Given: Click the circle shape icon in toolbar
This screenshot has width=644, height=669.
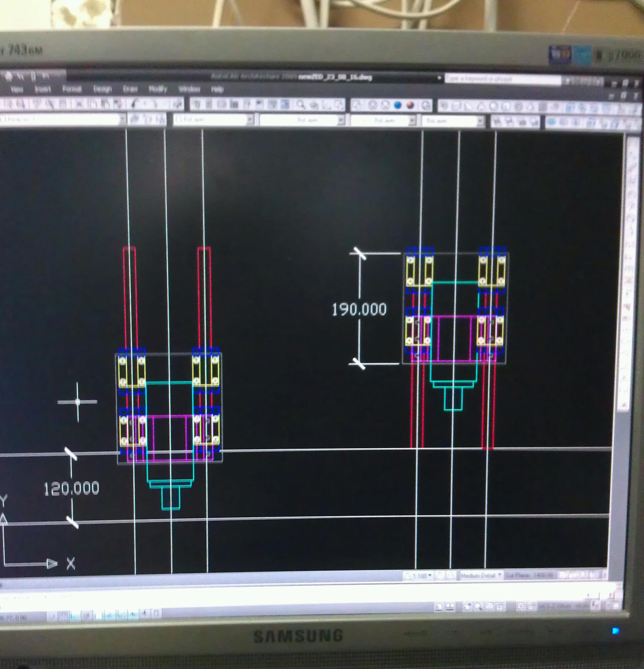Looking at the screenshot, I should [x=493, y=107].
